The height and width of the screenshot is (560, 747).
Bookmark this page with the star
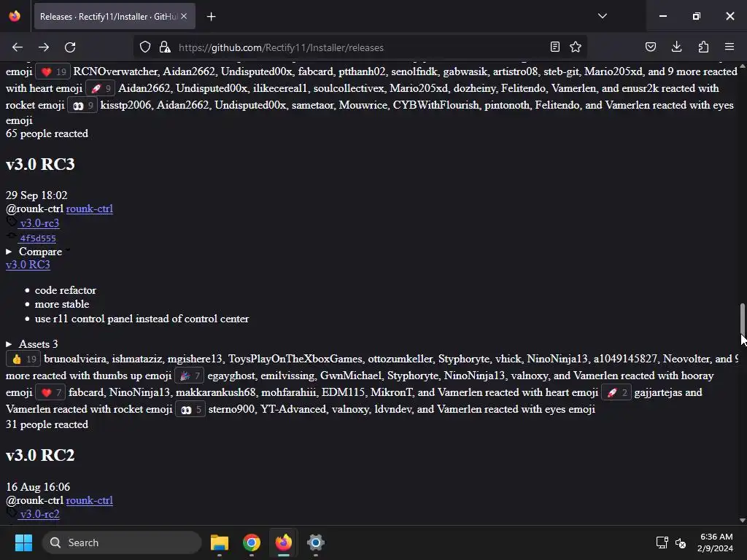pos(576,47)
